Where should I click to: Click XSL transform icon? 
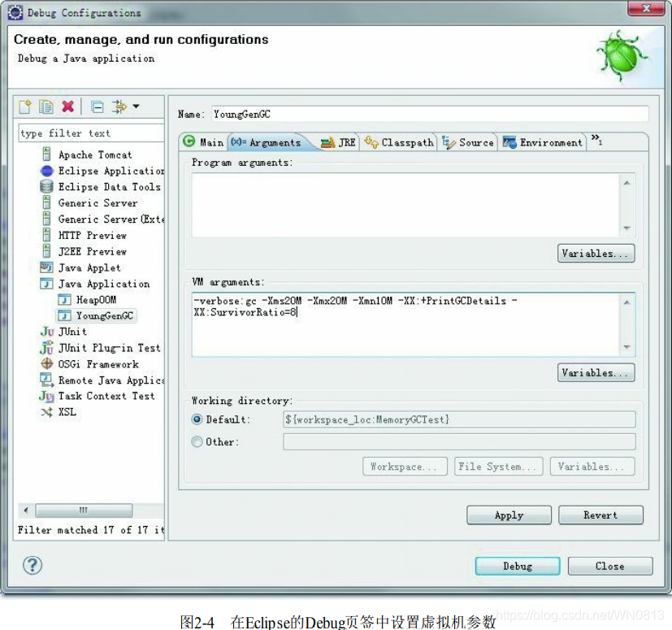(x=46, y=412)
